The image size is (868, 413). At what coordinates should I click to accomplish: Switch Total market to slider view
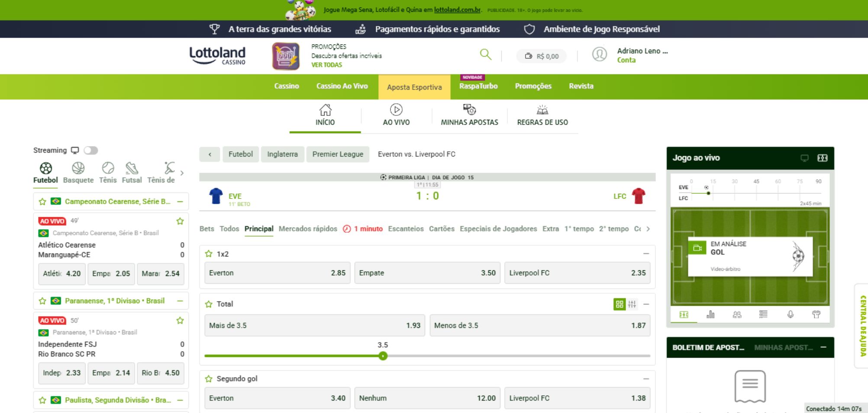tap(632, 304)
